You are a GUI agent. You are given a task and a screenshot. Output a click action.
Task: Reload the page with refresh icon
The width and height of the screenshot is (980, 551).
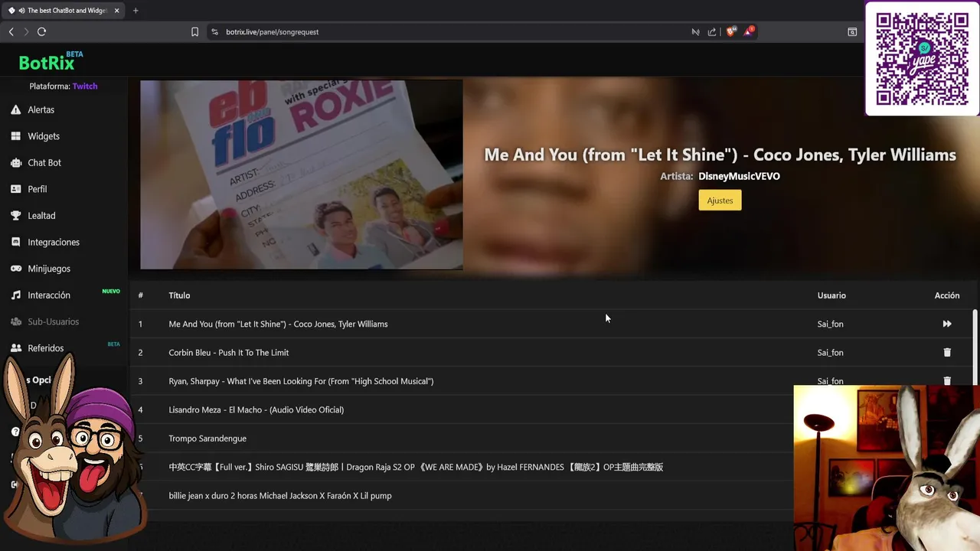(41, 31)
